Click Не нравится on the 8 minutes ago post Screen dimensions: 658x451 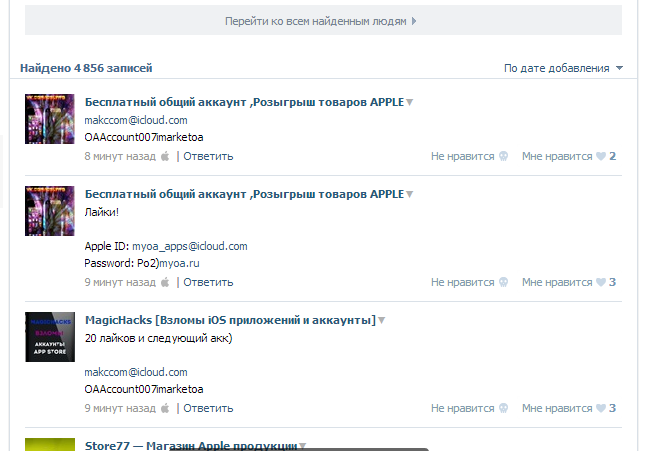coord(462,156)
